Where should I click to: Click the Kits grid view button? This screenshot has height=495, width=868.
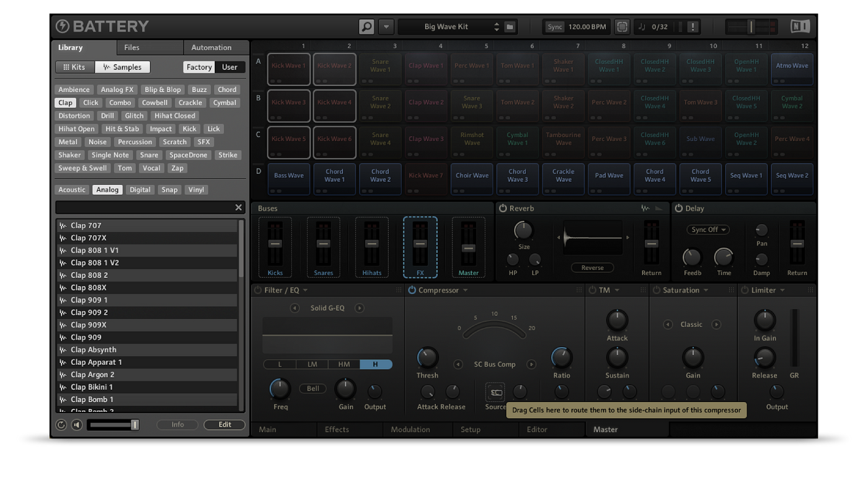click(75, 67)
